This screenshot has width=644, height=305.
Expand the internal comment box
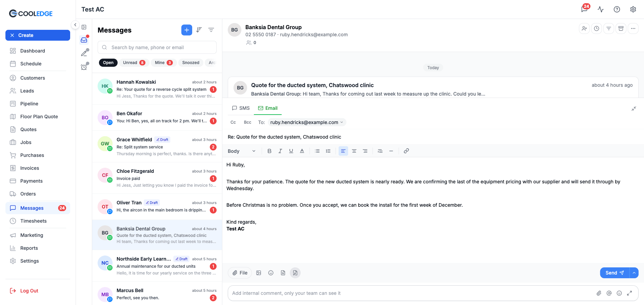tap(629, 293)
